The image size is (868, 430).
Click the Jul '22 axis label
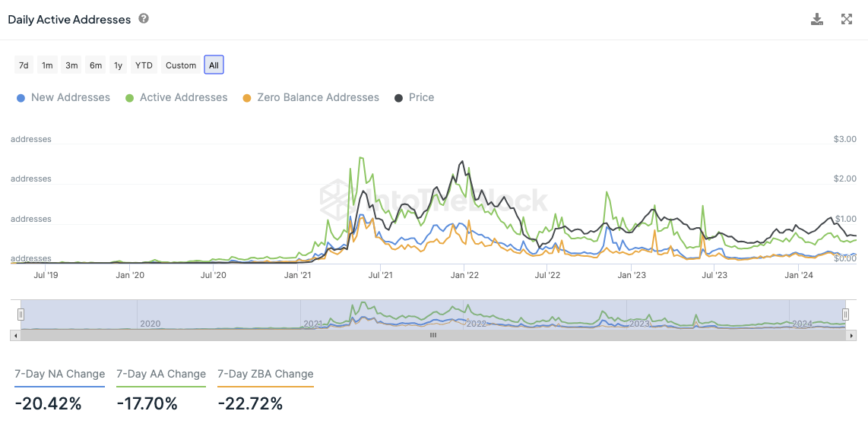click(x=547, y=274)
